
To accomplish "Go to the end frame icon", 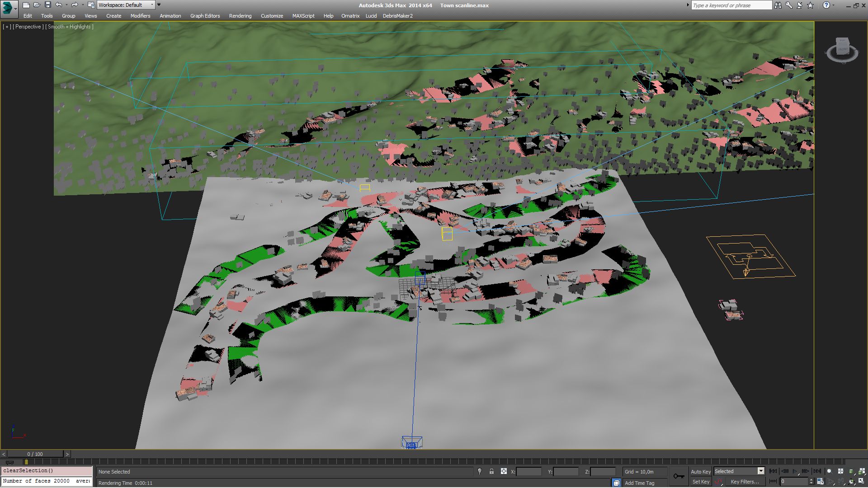I will [817, 471].
